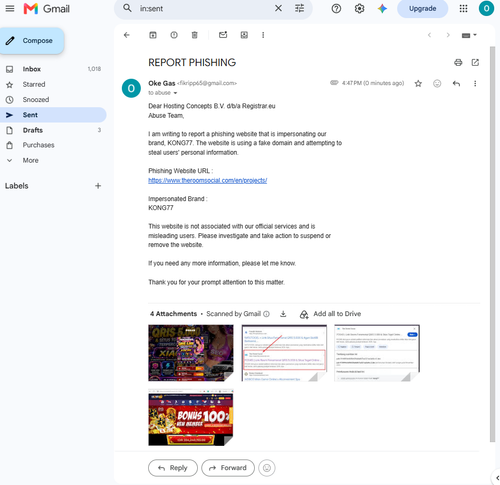Image resolution: width=500 pixels, height=485 pixels.
Task: Open Settings gear icon
Action: 359,8
